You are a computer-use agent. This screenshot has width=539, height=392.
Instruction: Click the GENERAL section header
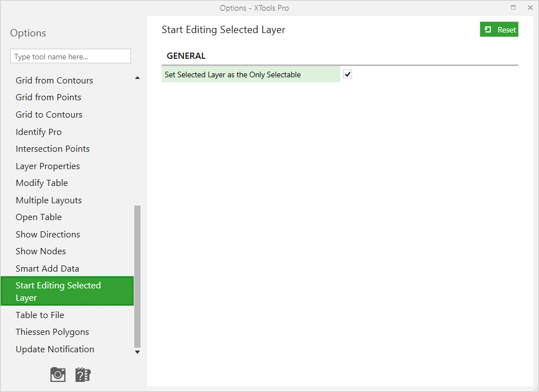[x=186, y=55]
